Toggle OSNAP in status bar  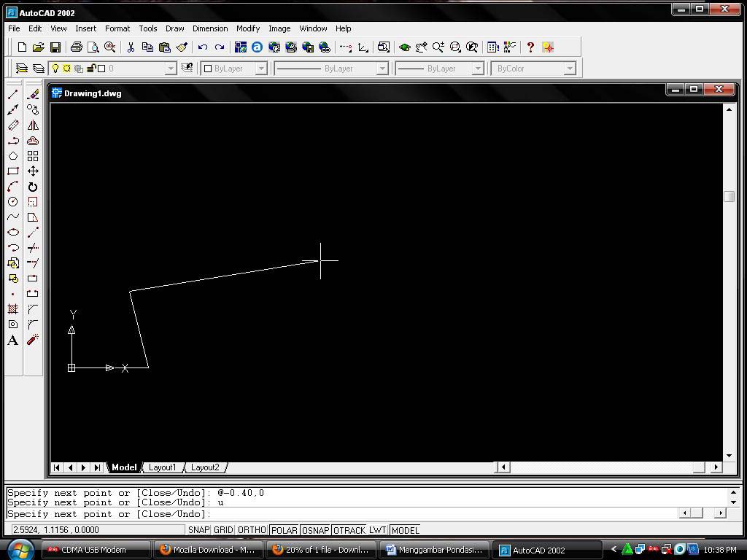(x=315, y=530)
